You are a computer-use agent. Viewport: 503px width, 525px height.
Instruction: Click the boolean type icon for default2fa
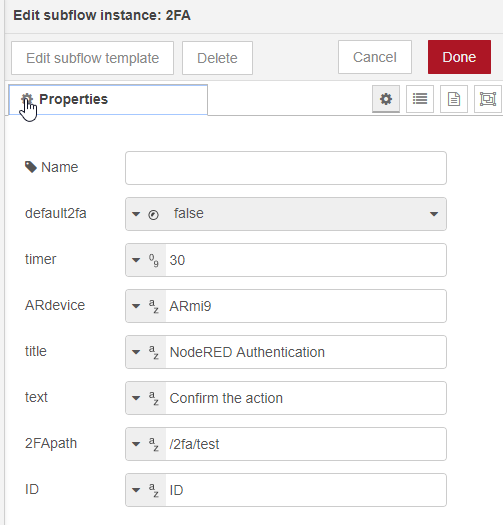[153, 215]
